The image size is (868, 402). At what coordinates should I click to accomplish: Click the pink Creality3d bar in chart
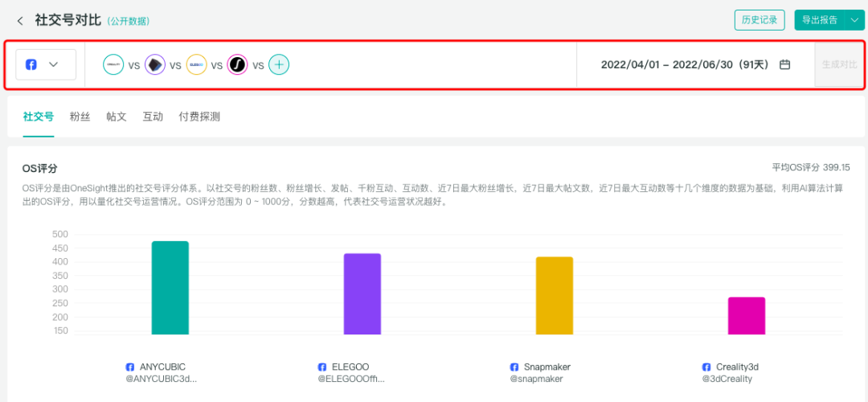746,316
